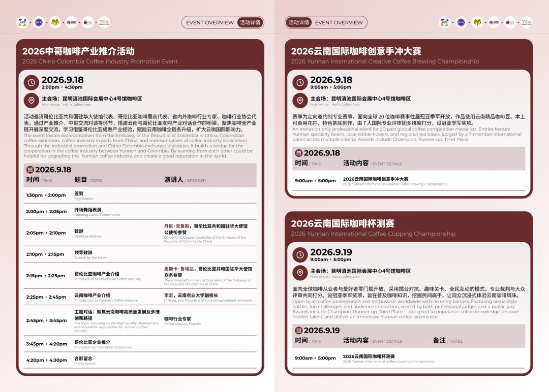Click the 云南咖啡产业介绍 topic
The height and width of the screenshot is (392, 549).
coord(106,297)
